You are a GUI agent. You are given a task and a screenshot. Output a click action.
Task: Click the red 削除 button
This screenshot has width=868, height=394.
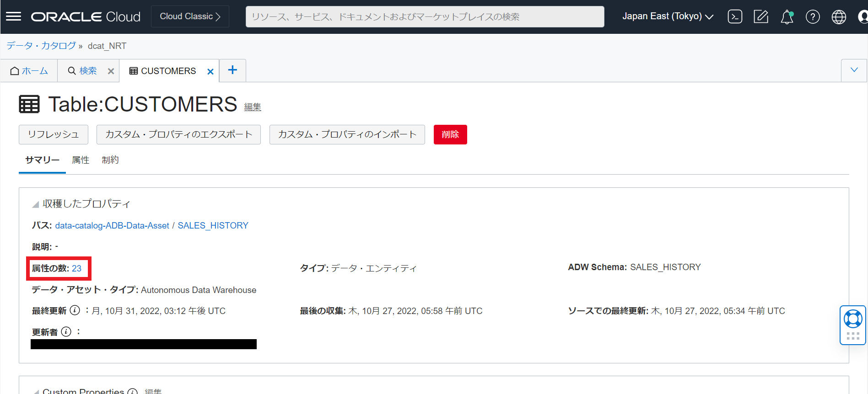point(450,134)
